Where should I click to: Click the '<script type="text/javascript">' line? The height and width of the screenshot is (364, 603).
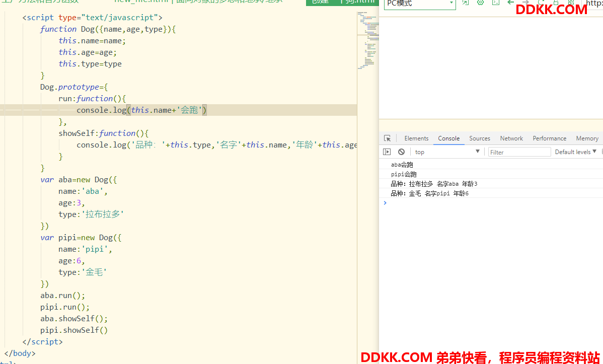tap(92, 18)
